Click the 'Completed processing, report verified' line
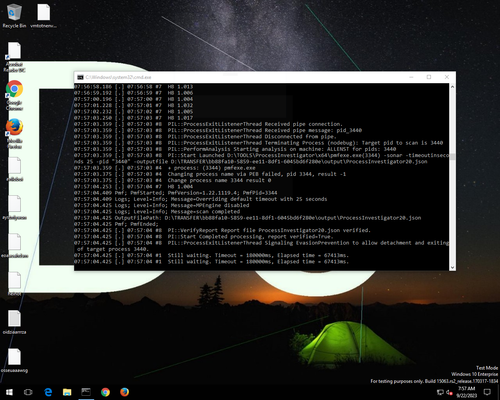 (204, 237)
